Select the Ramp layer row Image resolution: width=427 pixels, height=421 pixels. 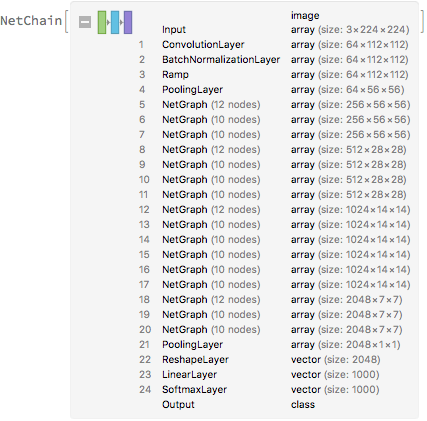click(274, 75)
